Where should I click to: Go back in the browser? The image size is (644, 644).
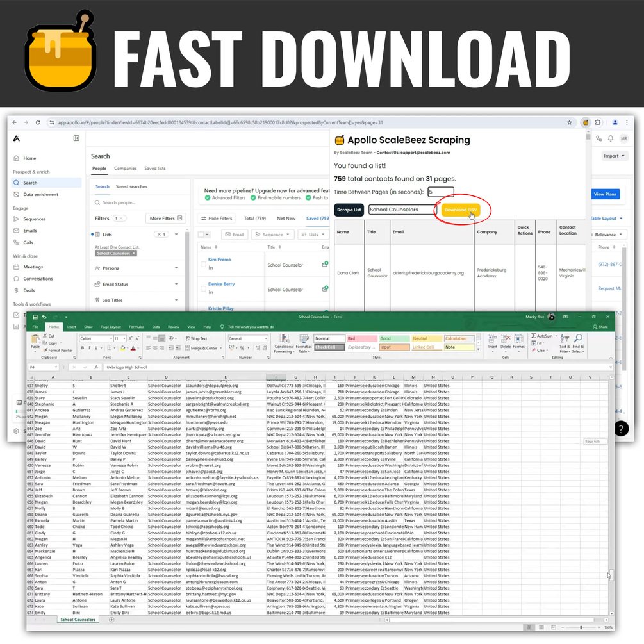[15, 122]
